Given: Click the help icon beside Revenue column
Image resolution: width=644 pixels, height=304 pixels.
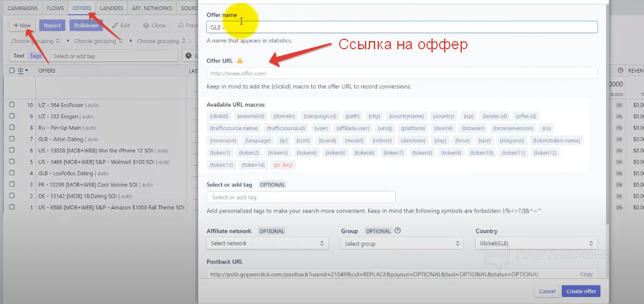Looking at the screenshot, I should (620, 71).
